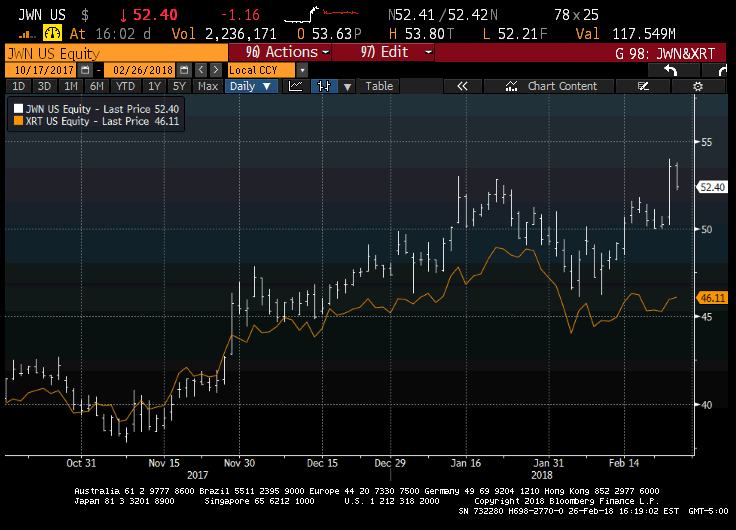Select the Max range tab

[x=208, y=86]
